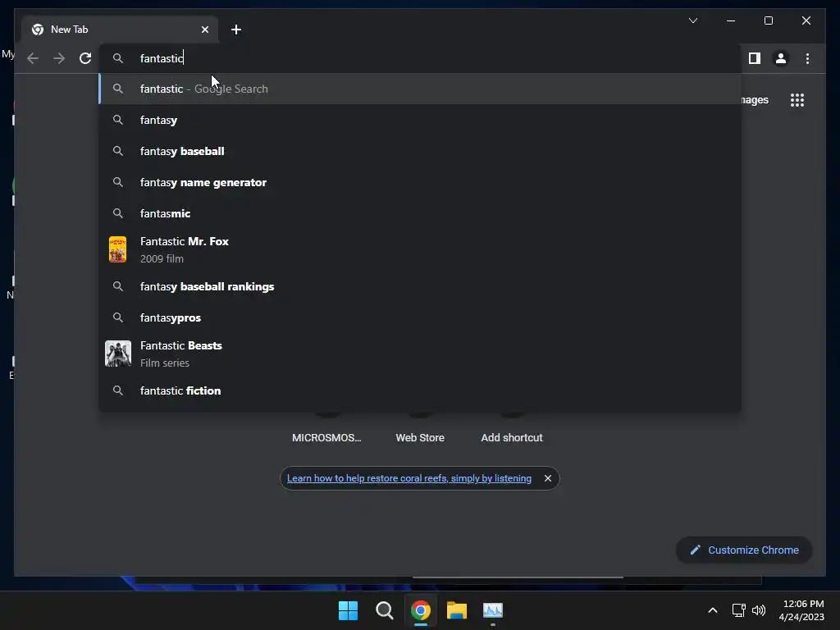Open volume control tray icon
The height and width of the screenshot is (630, 840).
[x=759, y=610]
